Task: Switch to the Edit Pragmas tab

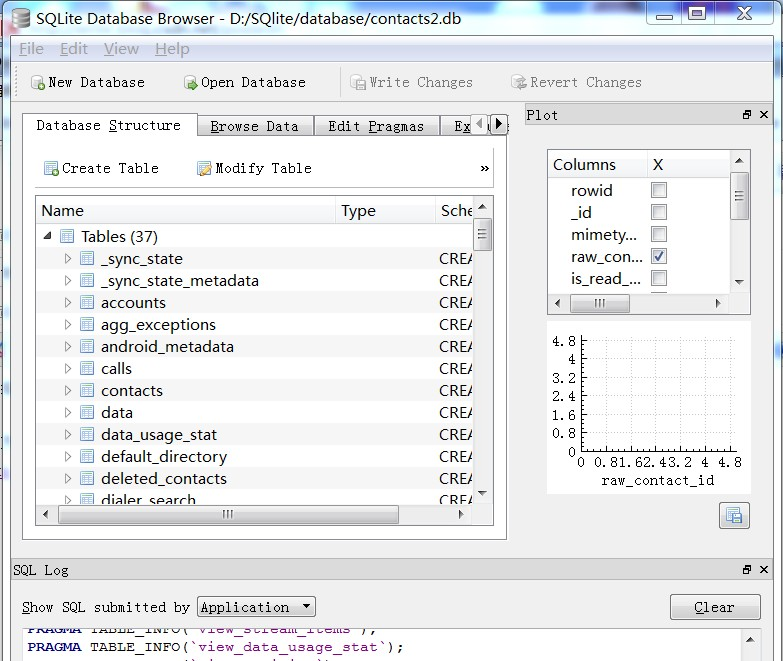Action: pyautogui.click(x=376, y=126)
